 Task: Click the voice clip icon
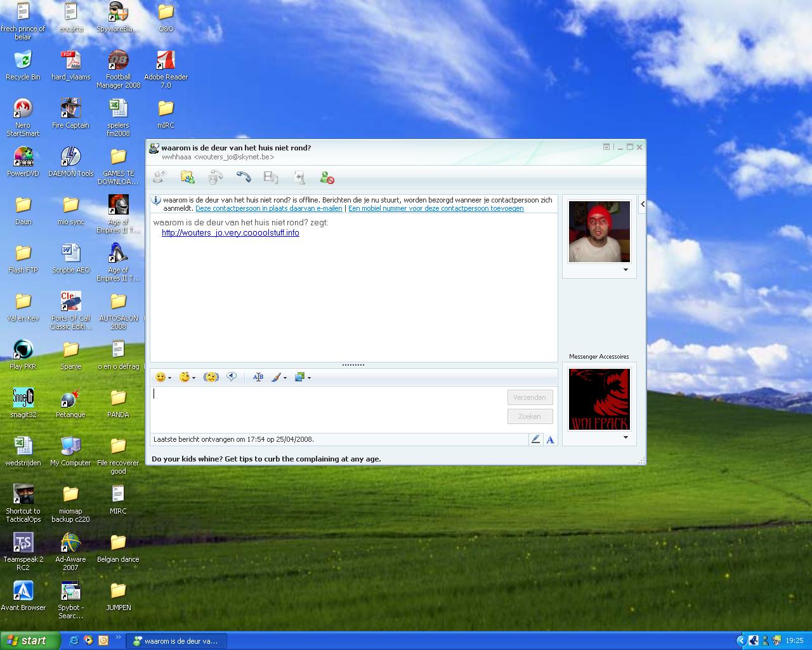[232, 377]
